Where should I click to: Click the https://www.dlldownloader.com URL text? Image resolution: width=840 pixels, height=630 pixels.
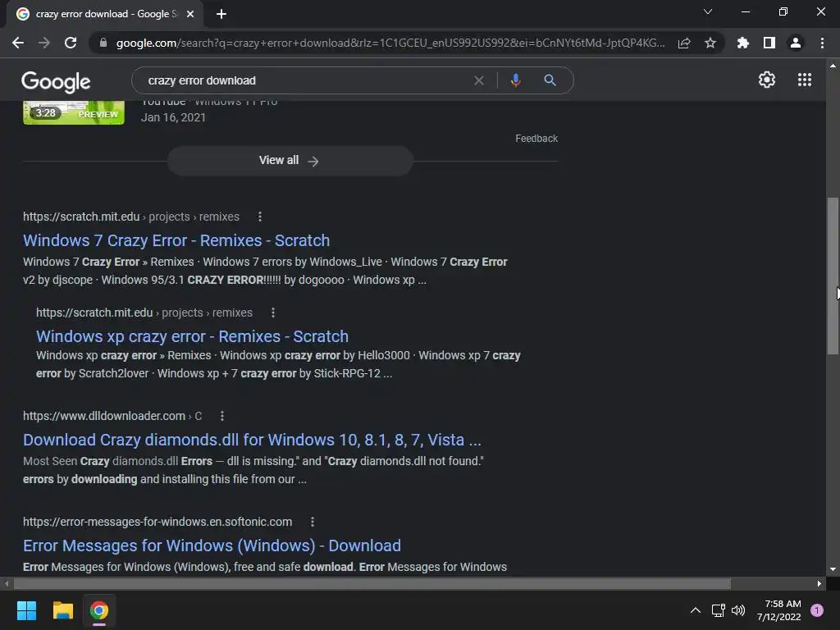pos(104,416)
